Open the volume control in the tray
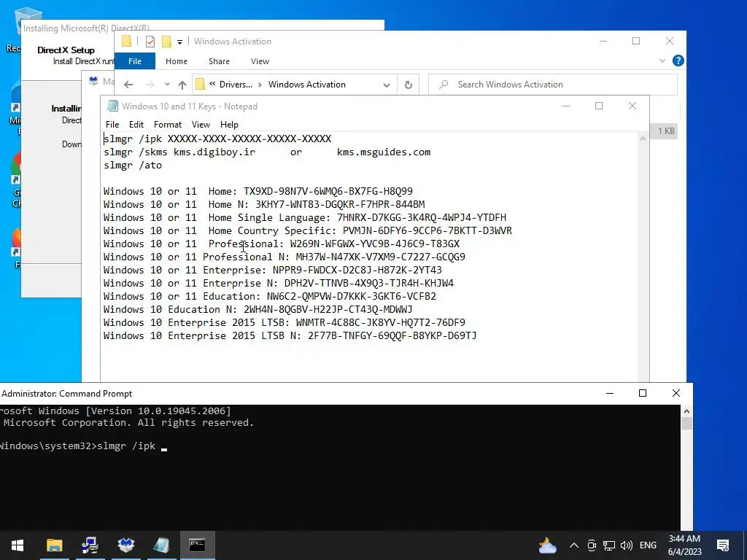This screenshot has height=560, width=747. click(626, 545)
